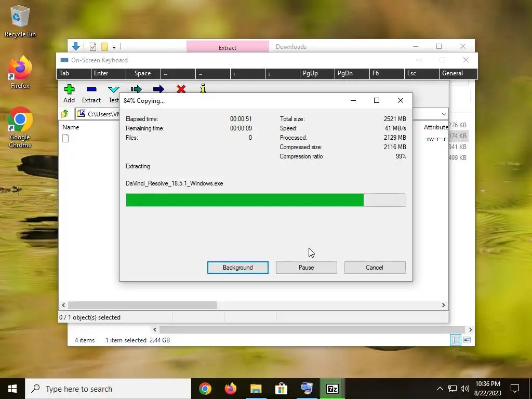This screenshot has height=399, width=532.
Task: Click the taskbar clock and date
Action: pyautogui.click(x=487, y=389)
